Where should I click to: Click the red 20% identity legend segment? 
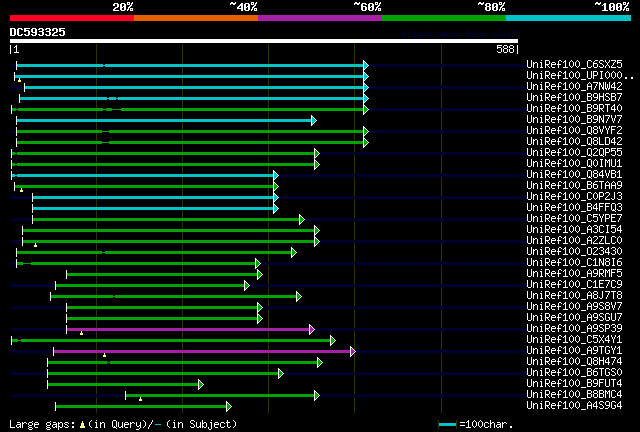72,18
